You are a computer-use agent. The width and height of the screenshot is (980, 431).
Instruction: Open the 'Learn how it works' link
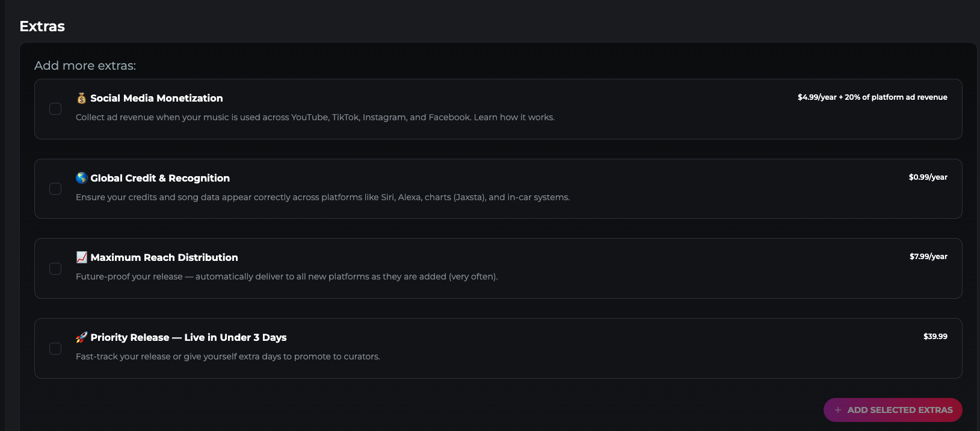tap(514, 117)
